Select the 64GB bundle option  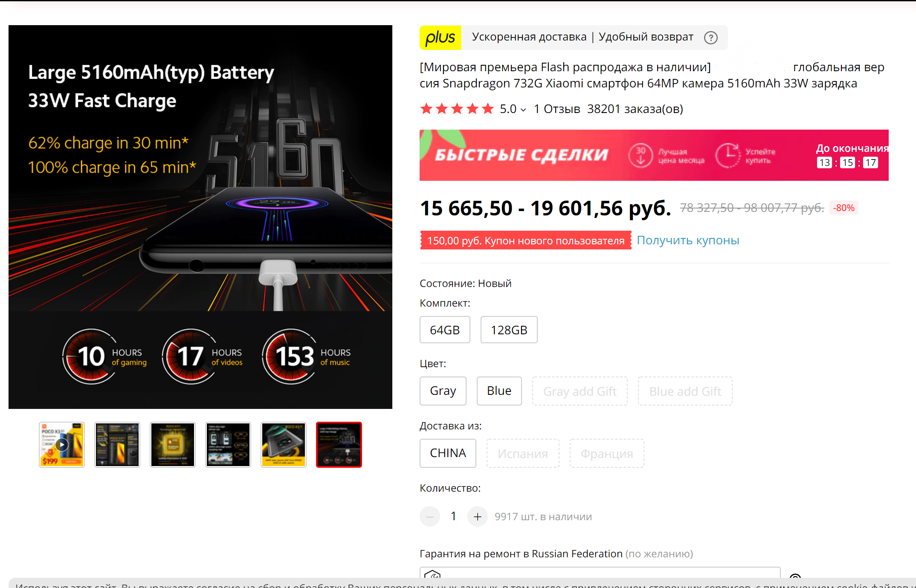click(x=445, y=330)
